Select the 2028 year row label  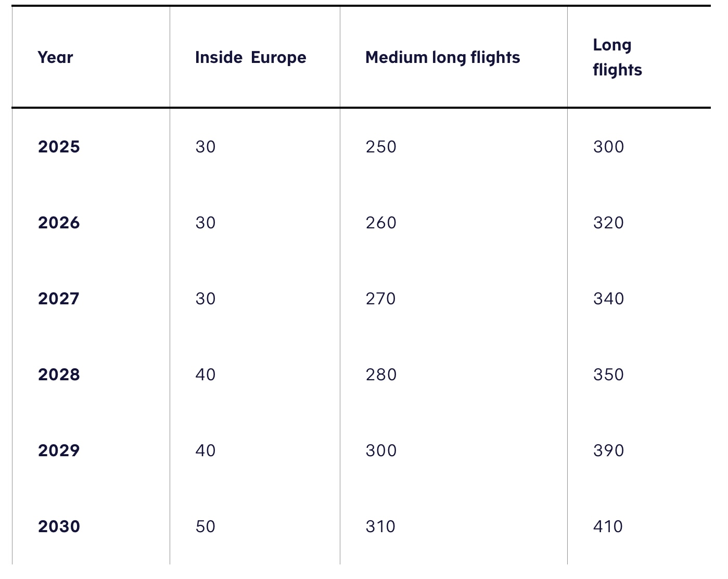coord(59,375)
